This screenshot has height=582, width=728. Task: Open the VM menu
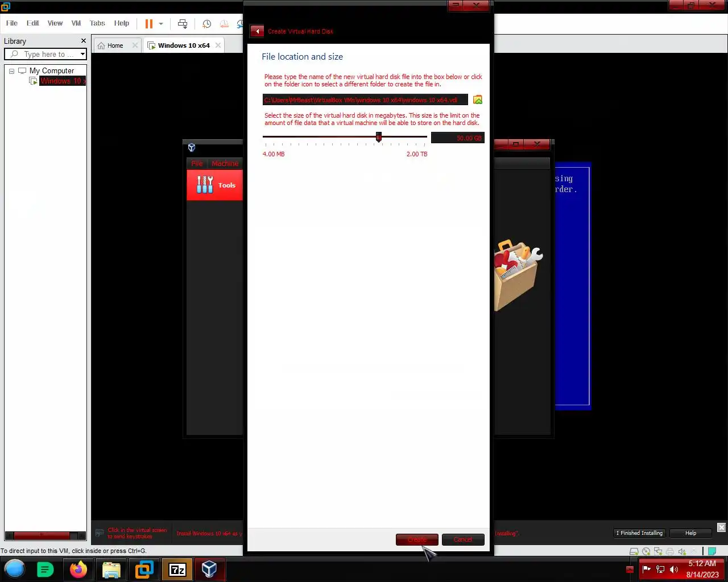[x=76, y=23]
